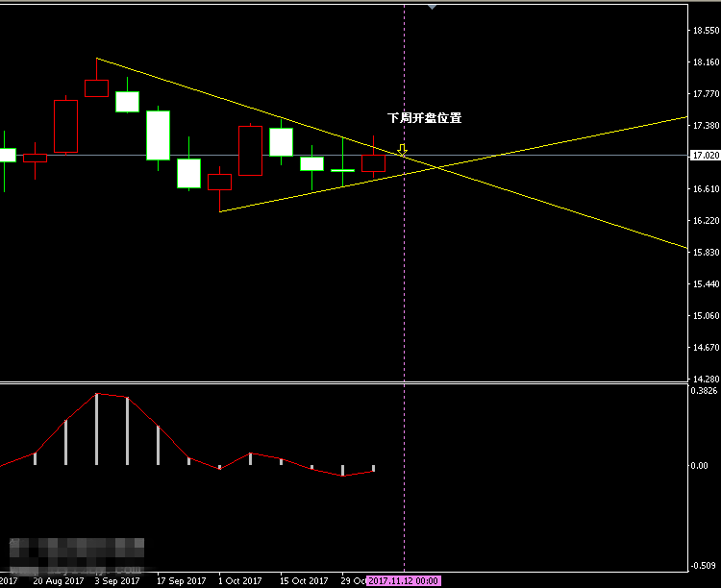Click the large white candle near 17 Sep
The height and width of the screenshot is (588, 721).
pyautogui.click(x=158, y=135)
